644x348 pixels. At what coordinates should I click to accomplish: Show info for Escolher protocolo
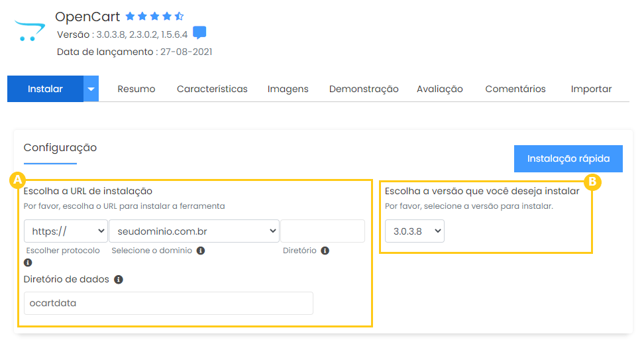point(28,262)
